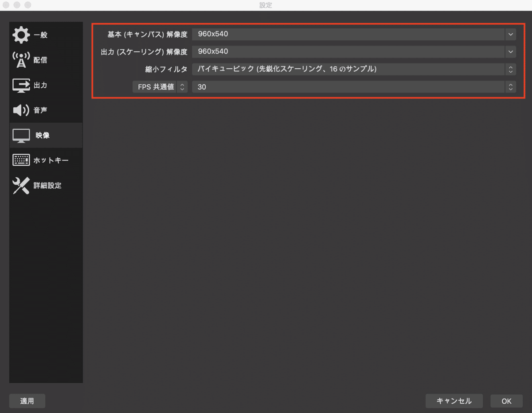This screenshot has height=413, width=532.
Task: Open the 配信 (Stream) settings via its antenna icon
Action: click(20, 60)
